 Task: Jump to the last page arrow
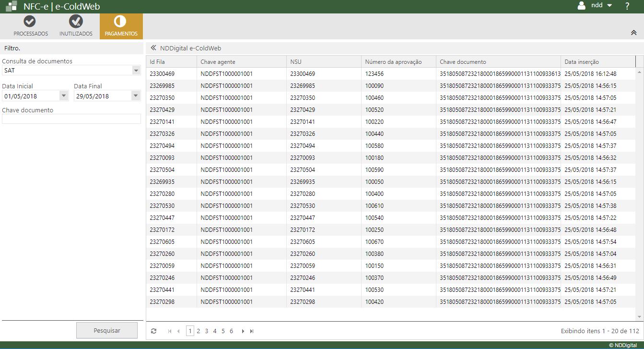[252, 331]
